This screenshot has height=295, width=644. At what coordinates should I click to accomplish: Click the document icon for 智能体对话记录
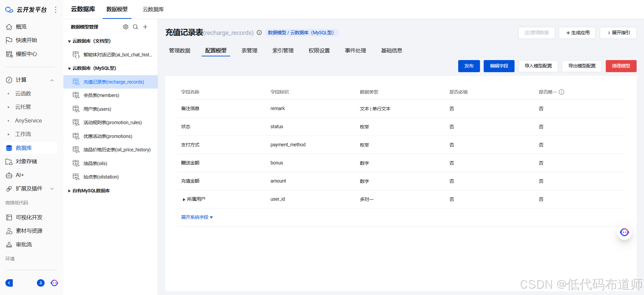(x=76, y=55)
